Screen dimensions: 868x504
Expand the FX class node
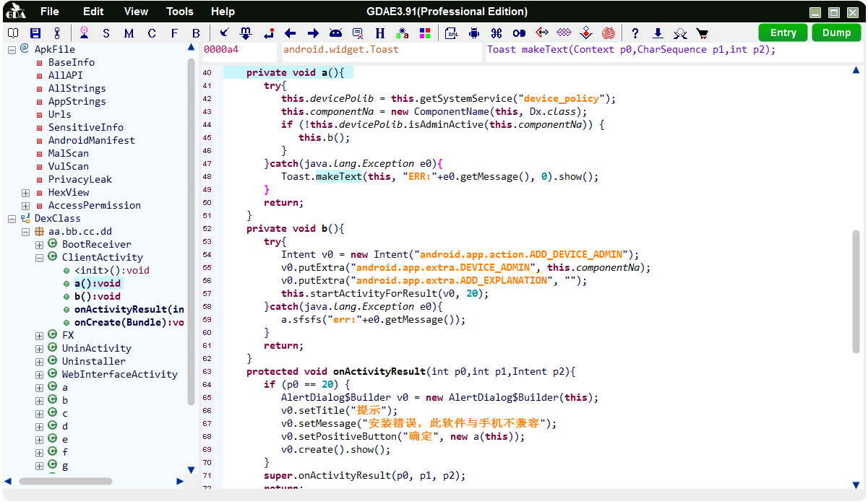(x=39, y=335)
